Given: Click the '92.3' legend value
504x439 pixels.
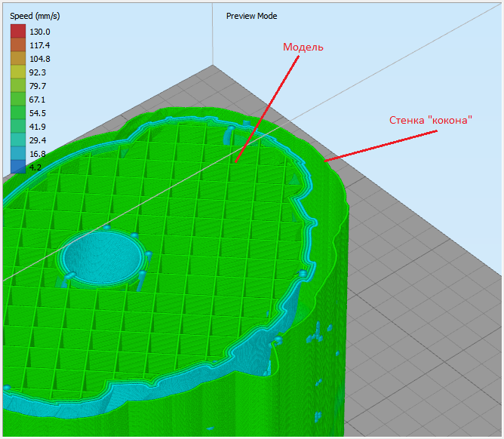Looking at the screenshot, I should (38, 72).
